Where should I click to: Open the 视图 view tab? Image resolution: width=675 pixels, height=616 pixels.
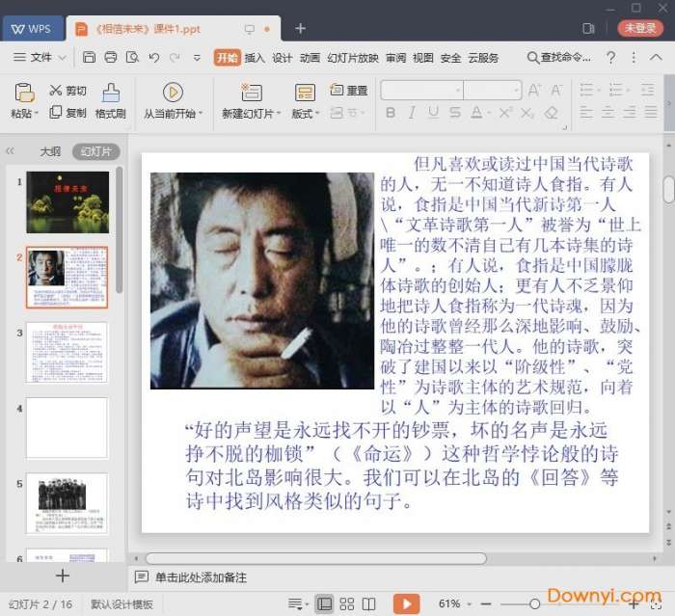click(x=422, y=58)
